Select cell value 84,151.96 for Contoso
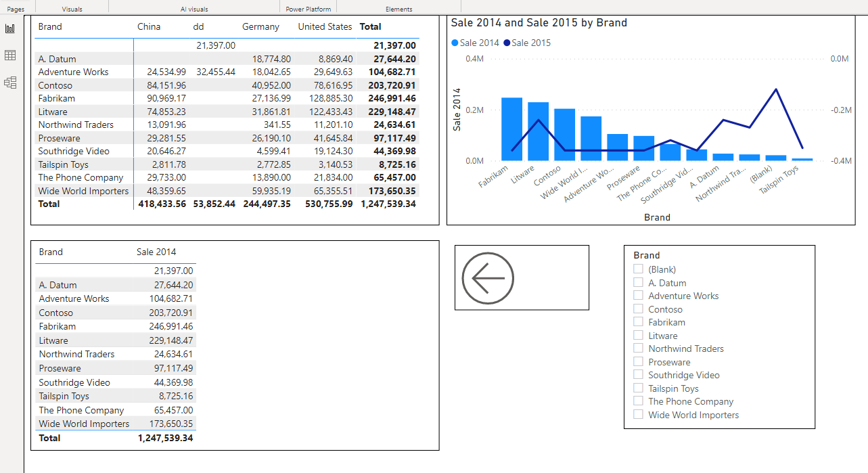The image size is (868, 473). tap(166, 85)
